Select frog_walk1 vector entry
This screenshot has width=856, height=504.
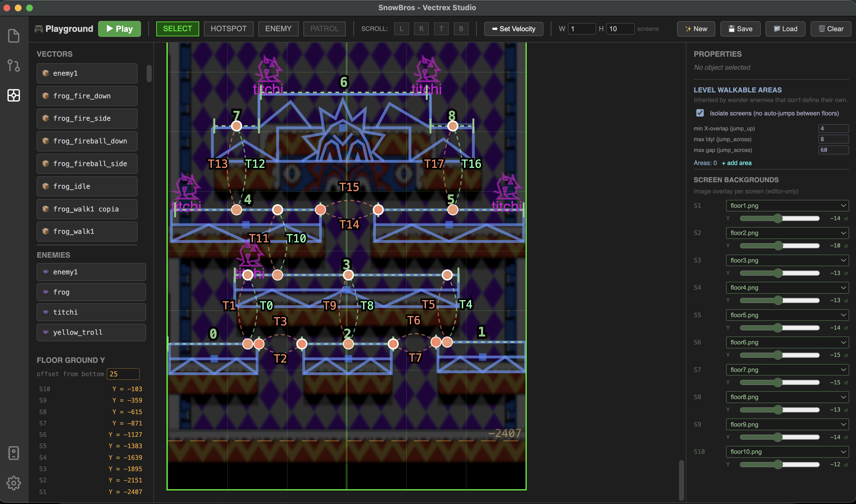pos(87,231)
